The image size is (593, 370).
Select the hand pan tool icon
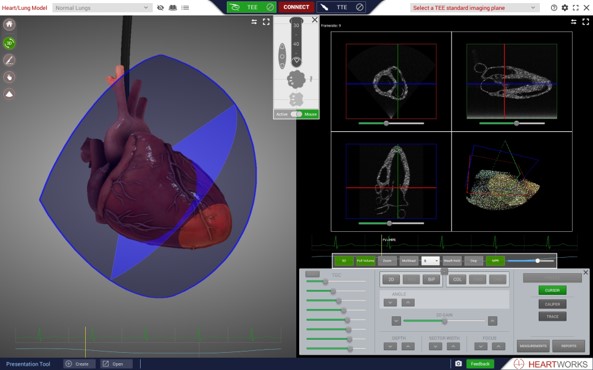9,77
